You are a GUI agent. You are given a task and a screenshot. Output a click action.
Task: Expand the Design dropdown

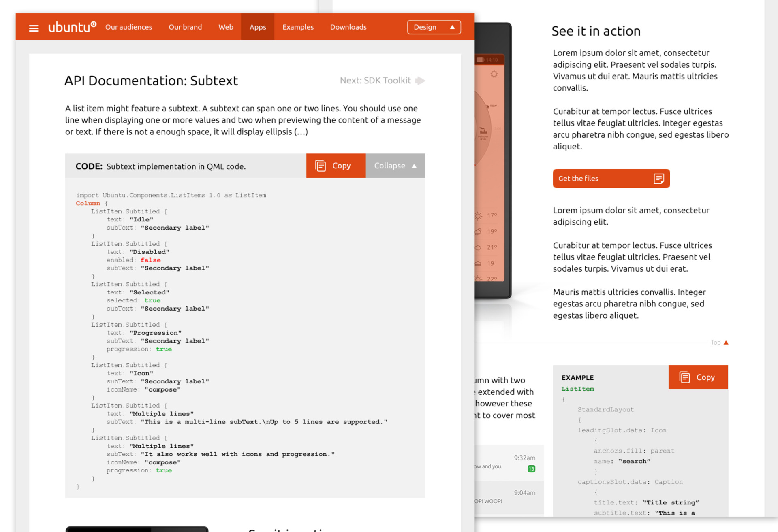434,27
